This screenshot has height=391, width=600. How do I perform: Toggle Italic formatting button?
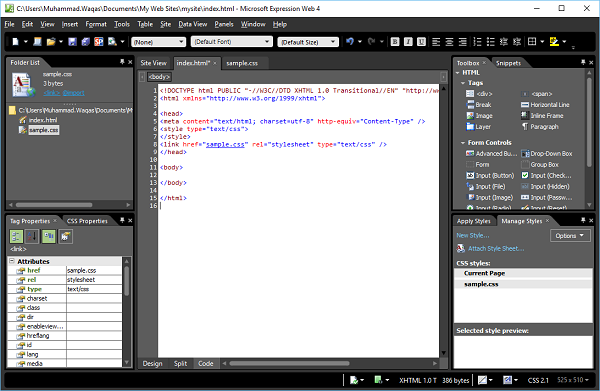pyautogui.click(x=408, y=42)
